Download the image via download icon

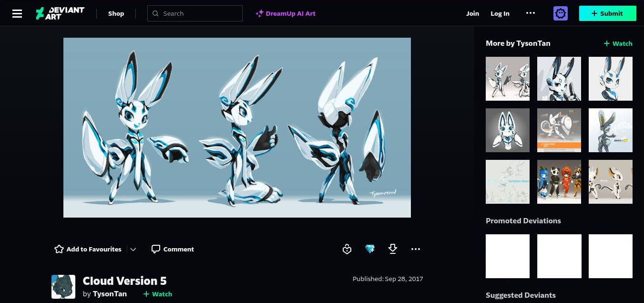pos(393,249)
